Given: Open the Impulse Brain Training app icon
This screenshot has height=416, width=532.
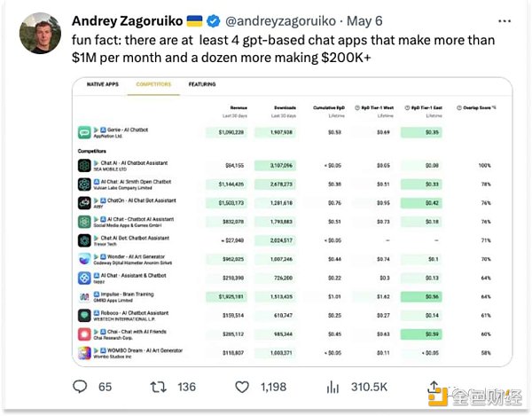Looking at the screenshot, I should (83, 295).
